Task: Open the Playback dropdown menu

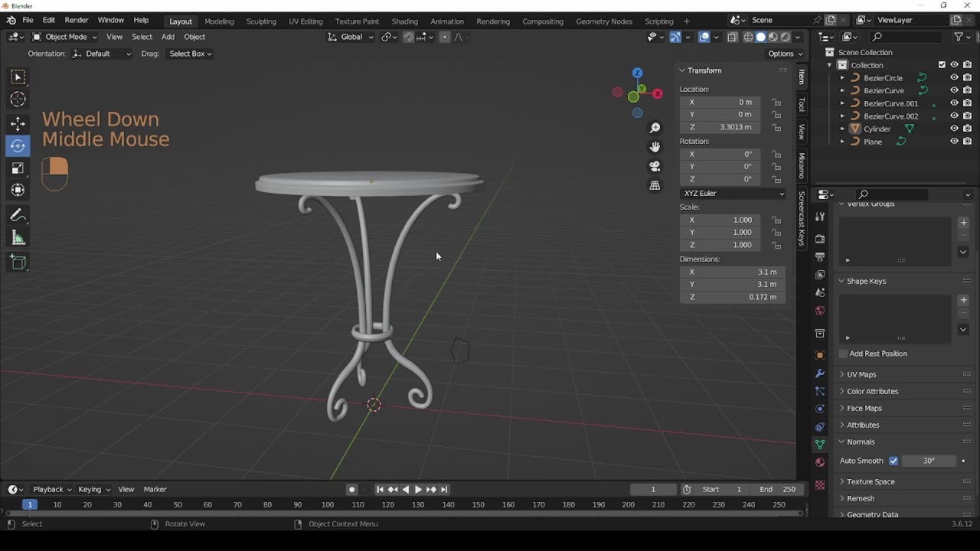Action: pos(51,490)
